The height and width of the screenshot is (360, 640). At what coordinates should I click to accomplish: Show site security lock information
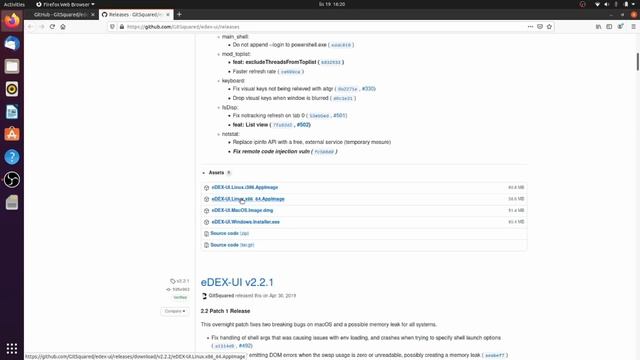pos(122,27)
